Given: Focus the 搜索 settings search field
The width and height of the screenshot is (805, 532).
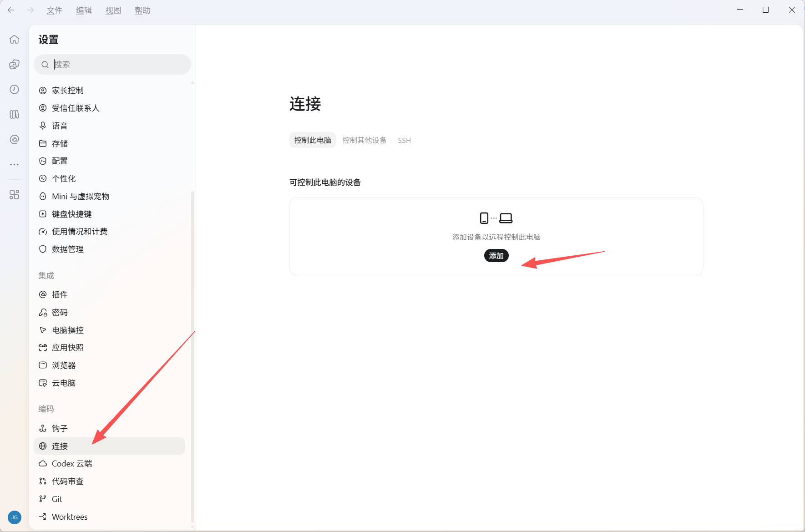Looking at the screenshot, I should tap(112, 65).
